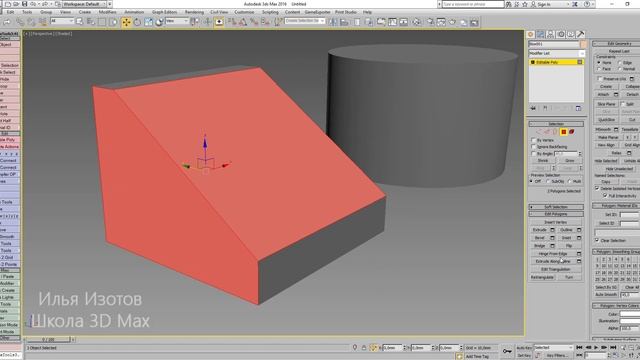
Task: Click the time slider 0 / 100 handle
Action: click(x=48, y=340)
